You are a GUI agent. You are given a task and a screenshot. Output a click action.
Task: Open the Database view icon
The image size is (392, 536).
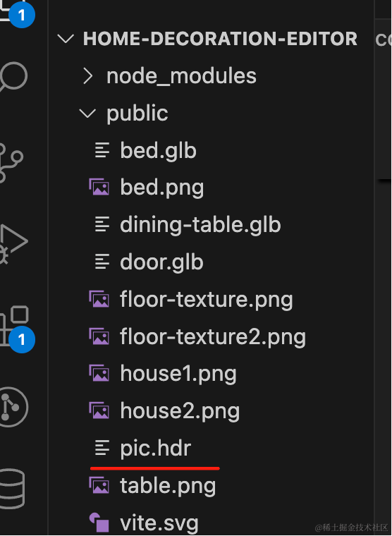11,489
